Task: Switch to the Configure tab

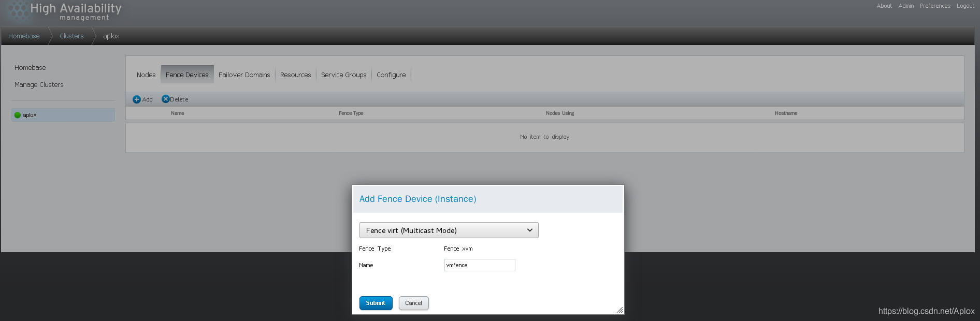Action: 391,75
